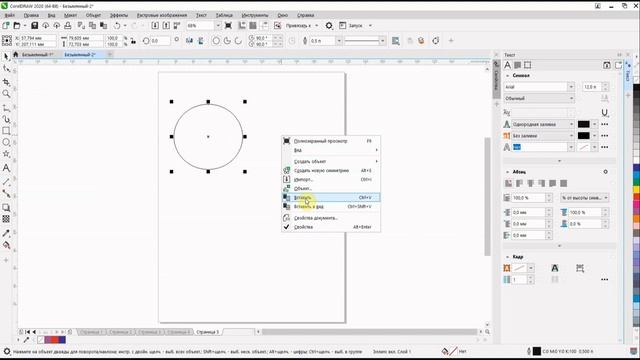Screen dimensions: 640x360
Task: Open the Welcome screen home tab icon
Action: coord(16,54)
